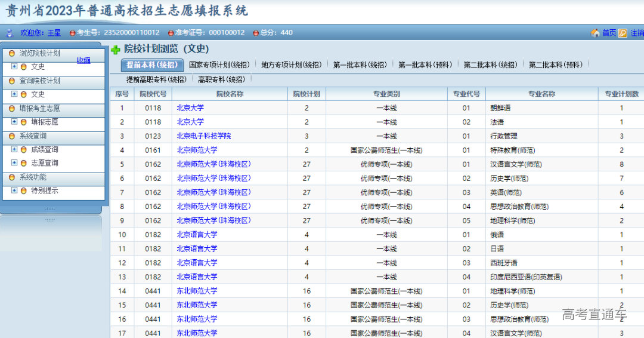The image size is (644, 338).
Task: Expand the 成绩查询 tree node
Action: pyautogui.click(x=14, y=149)
